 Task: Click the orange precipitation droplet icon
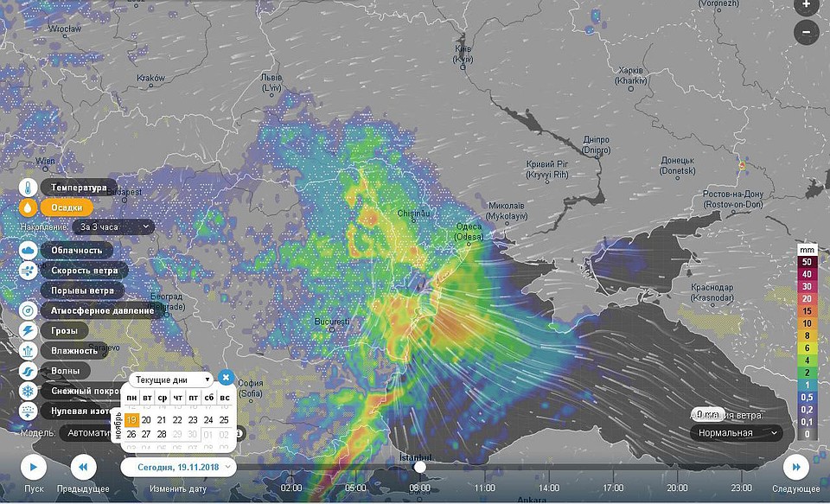(x=28, y=207)
